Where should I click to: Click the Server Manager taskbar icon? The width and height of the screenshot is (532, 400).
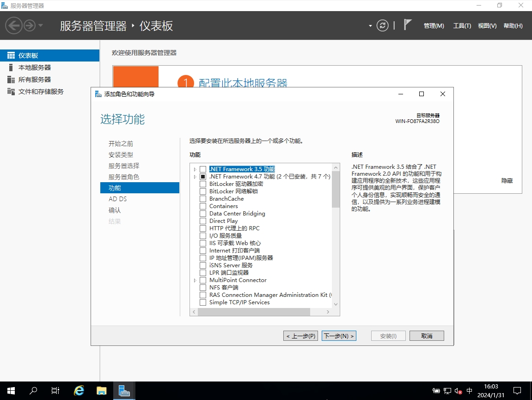point(124,391)
